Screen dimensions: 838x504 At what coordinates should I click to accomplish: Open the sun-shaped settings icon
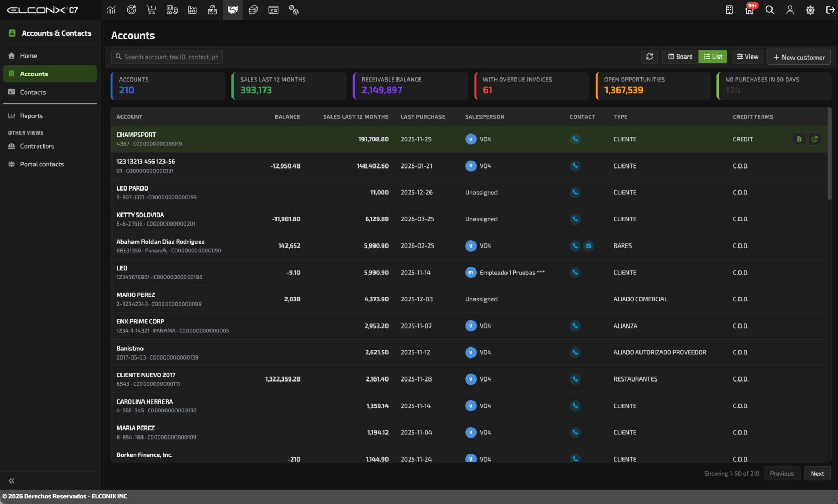coord(810,10)
